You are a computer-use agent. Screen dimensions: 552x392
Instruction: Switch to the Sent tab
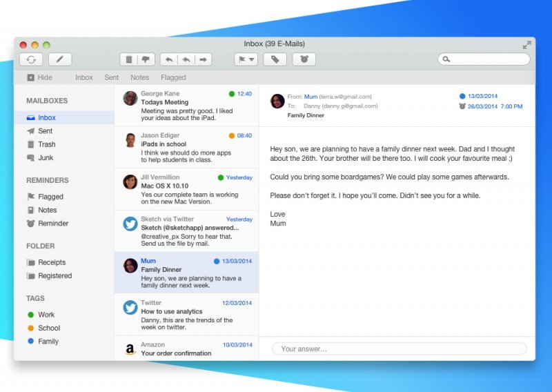[x=111, y=78]
